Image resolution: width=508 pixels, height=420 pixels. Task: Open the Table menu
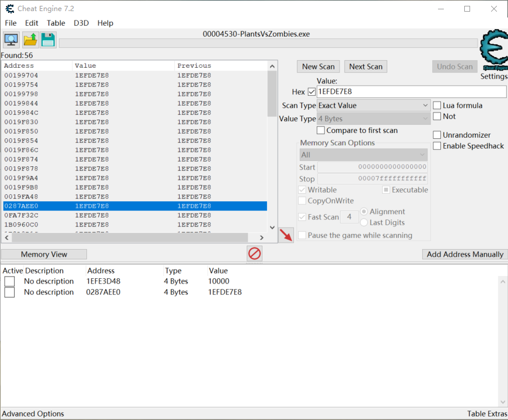pyautogui.click(x=56, y=23)
